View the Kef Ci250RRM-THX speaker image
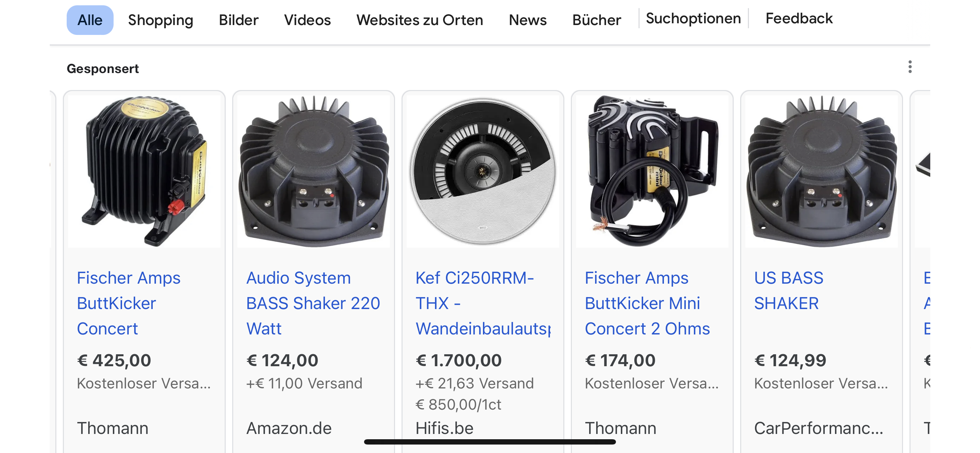 (483, 171)
